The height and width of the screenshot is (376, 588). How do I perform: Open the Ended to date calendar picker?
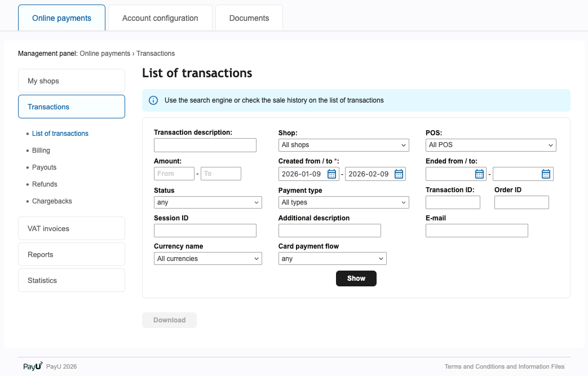[546, 174]
